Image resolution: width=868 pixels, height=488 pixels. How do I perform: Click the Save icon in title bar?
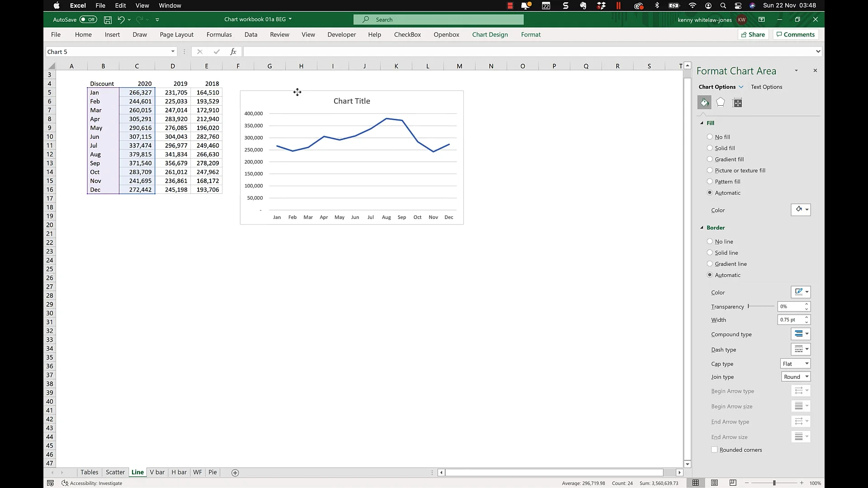[x=108, y=19]
